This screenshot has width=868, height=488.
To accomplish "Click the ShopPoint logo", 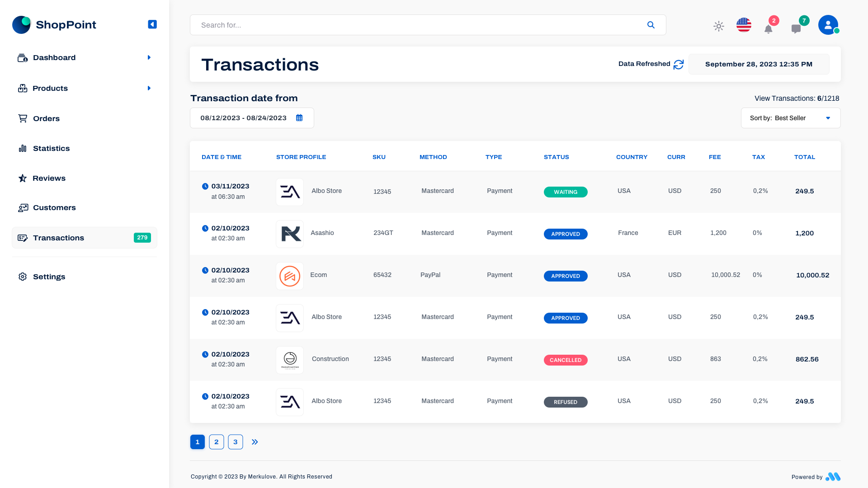I will 54,25.
